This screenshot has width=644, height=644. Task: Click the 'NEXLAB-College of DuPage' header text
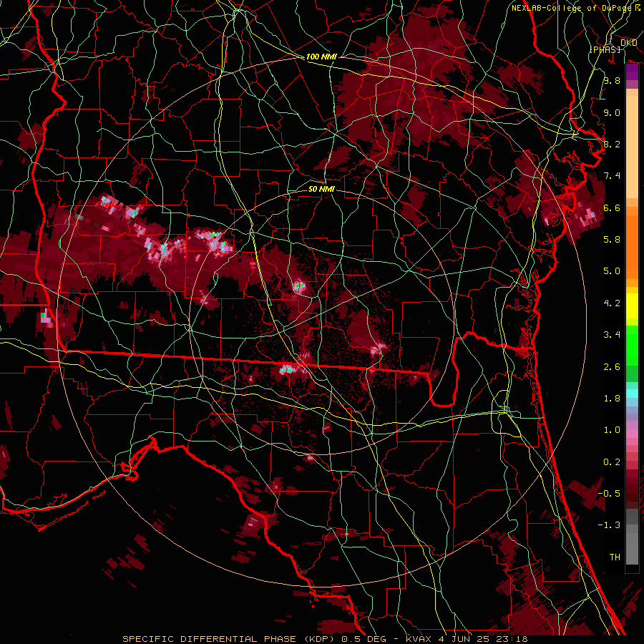pyautogui.click(x=571, y=8)
